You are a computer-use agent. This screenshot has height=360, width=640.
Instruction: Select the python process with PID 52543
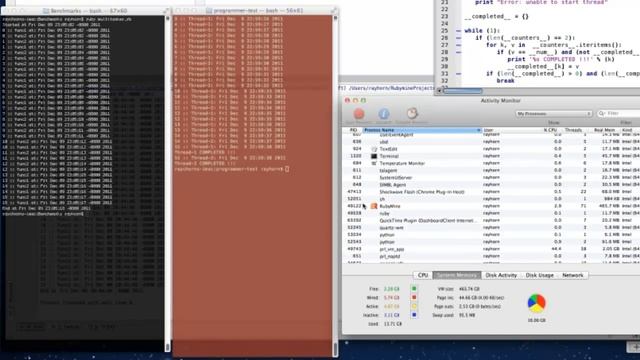click(491, 242)
